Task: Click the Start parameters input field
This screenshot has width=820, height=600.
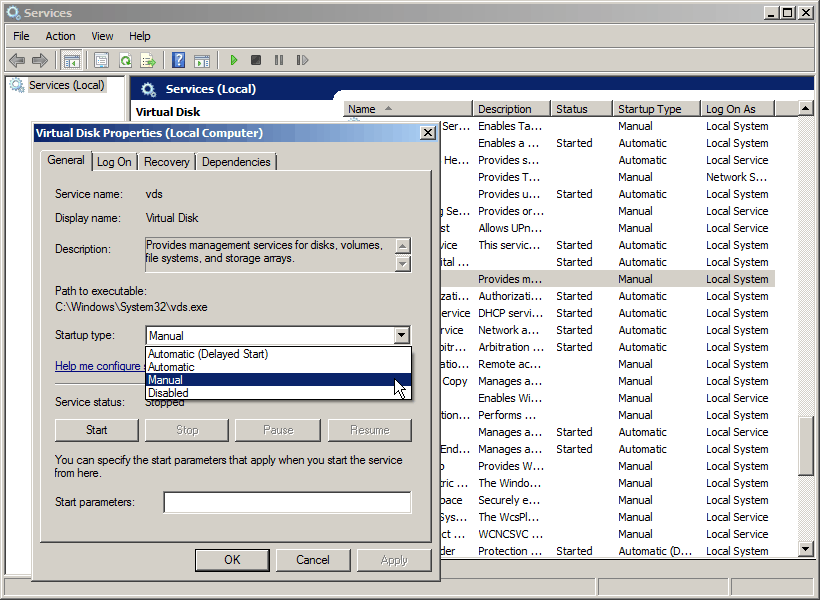Action: click(287, 502)
